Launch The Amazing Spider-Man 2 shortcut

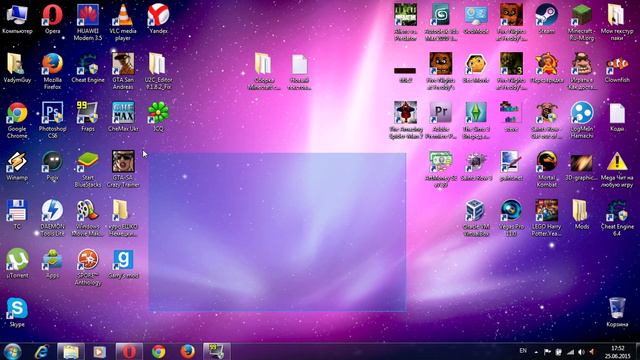point(405,120)
